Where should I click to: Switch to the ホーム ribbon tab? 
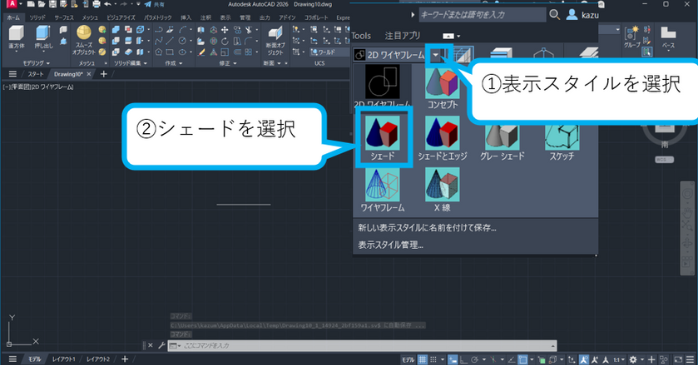coord(13,17)
